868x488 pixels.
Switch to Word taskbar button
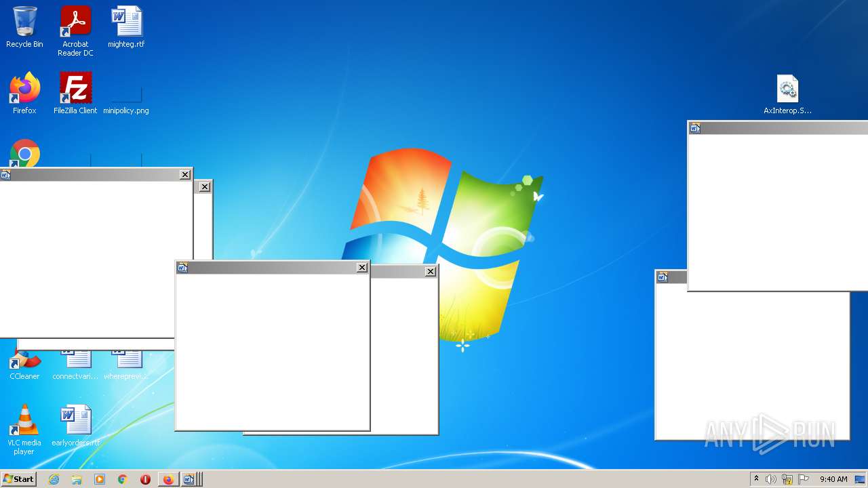191,479
